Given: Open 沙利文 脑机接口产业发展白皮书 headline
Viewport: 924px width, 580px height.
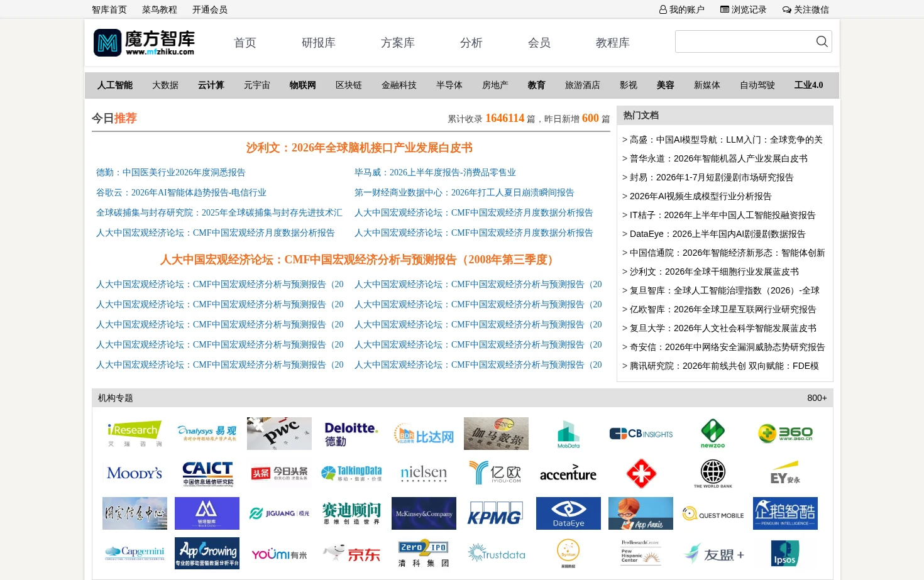Looking at the screenshot, I should (359, 148).
